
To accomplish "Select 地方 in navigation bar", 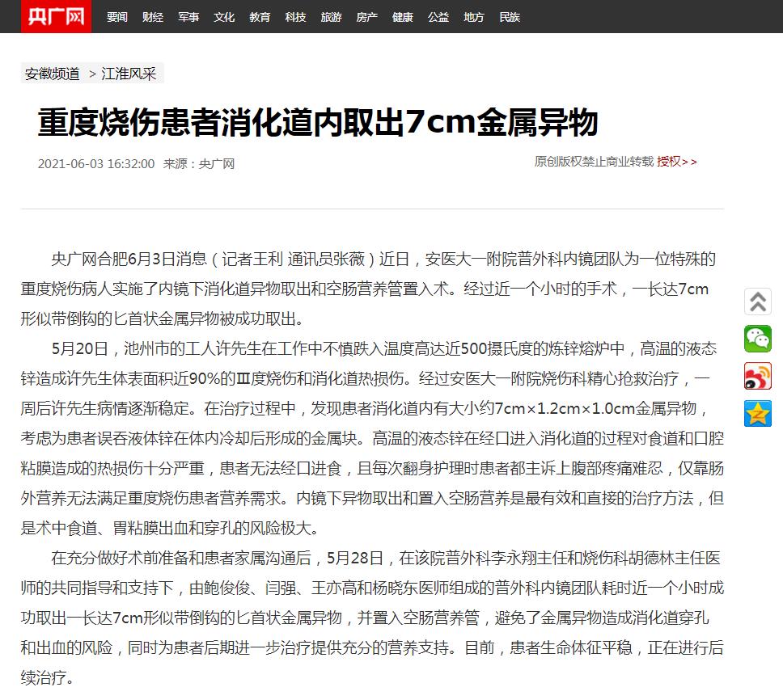I will coord(474,17).
